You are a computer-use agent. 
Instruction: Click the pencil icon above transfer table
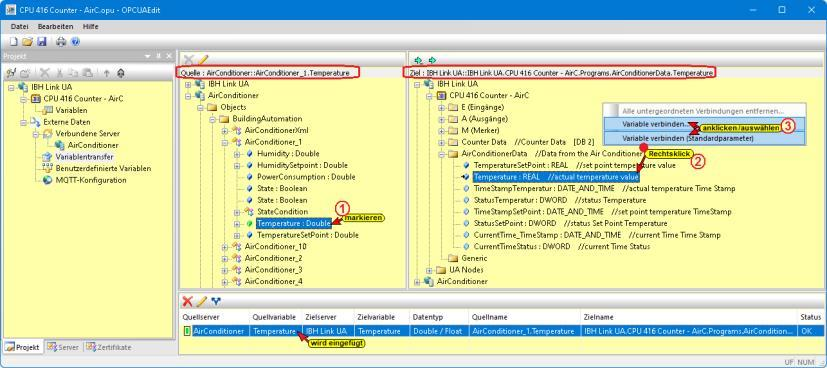click(201, 302)
